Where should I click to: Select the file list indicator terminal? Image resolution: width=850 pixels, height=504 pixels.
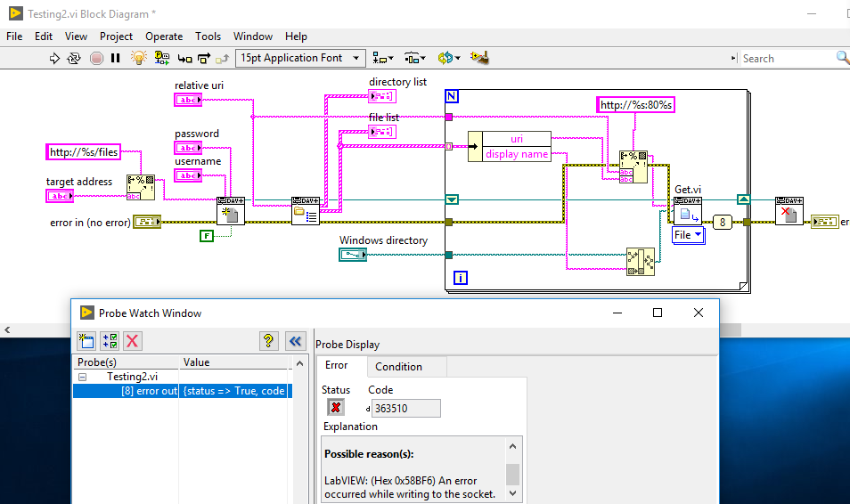coord(382,132)
